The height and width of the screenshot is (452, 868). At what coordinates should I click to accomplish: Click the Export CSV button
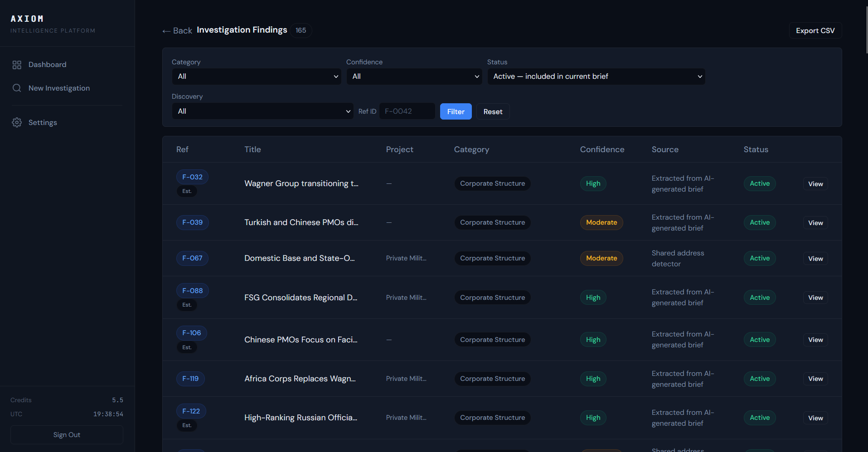[815, 31]
